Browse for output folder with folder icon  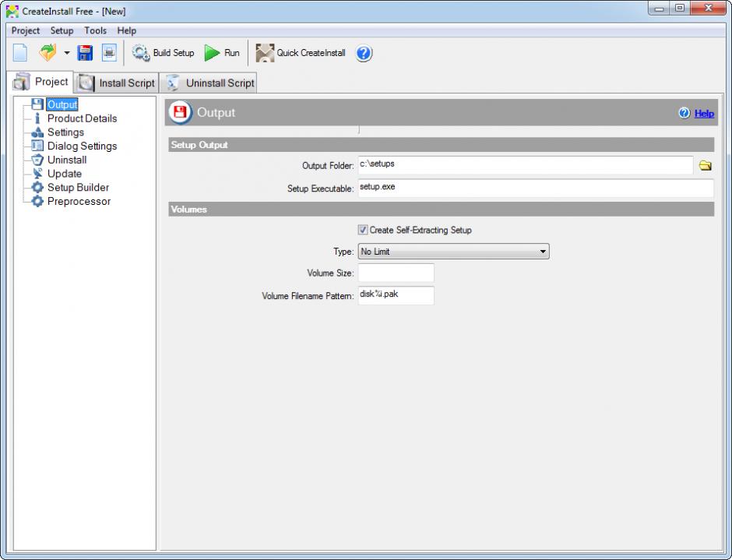coord(705,165)
